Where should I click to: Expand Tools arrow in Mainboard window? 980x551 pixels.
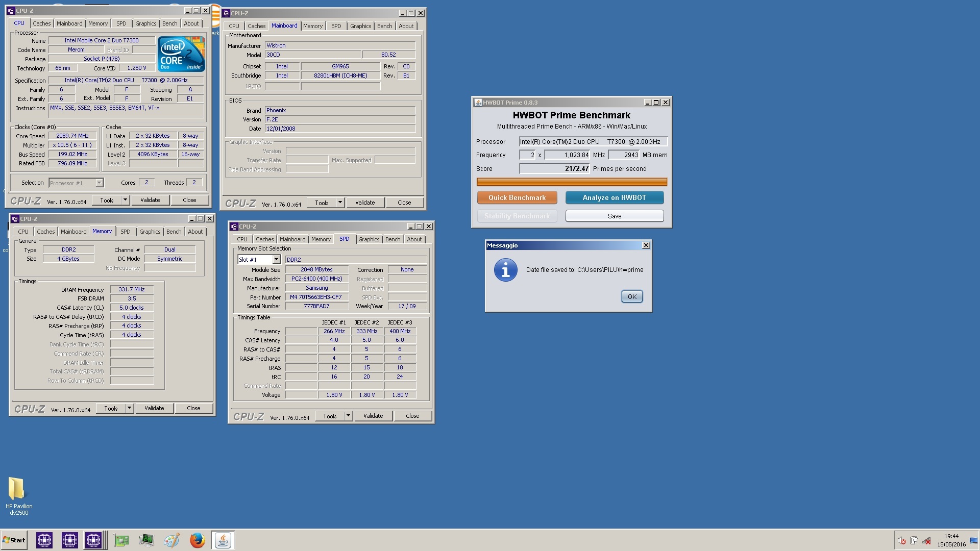pyautogui.click(x=340, y=203)
